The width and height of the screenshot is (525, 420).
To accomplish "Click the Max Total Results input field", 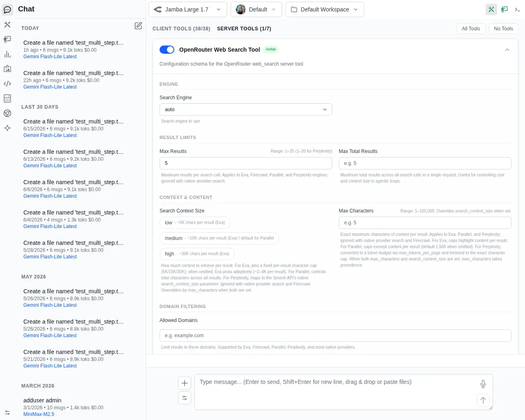I will click(x=425, y=163).
